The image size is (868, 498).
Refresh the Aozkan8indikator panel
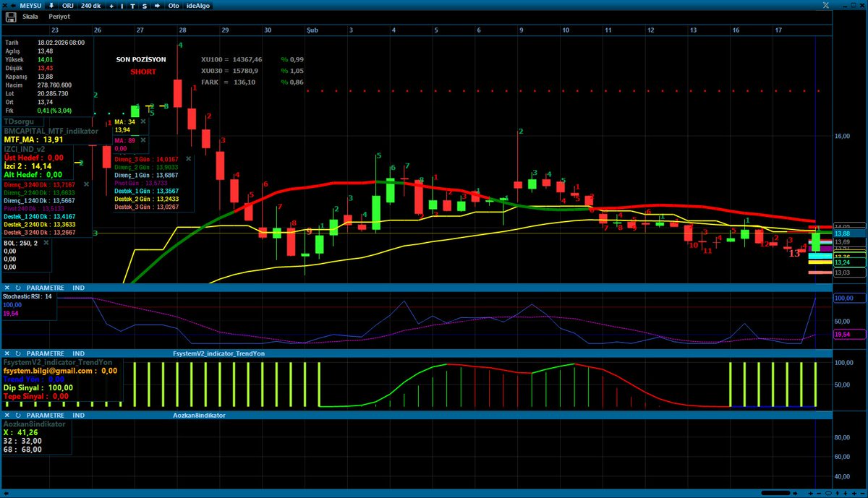click(x=17, y=416)
